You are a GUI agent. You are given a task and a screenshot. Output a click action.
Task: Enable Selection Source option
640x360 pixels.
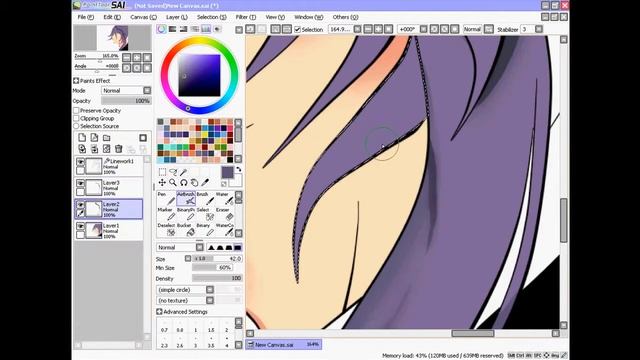76,126
